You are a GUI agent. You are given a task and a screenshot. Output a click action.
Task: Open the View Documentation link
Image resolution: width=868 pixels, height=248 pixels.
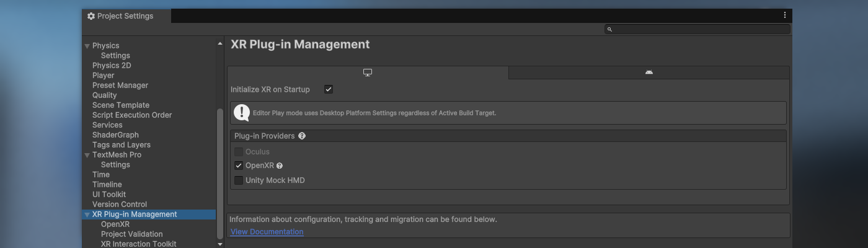click(x=267, y=232)
